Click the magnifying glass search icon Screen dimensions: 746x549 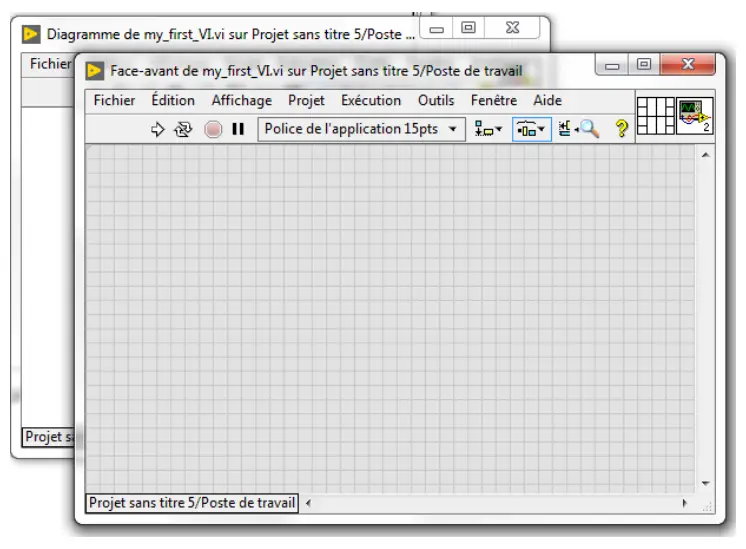[589, 129]
